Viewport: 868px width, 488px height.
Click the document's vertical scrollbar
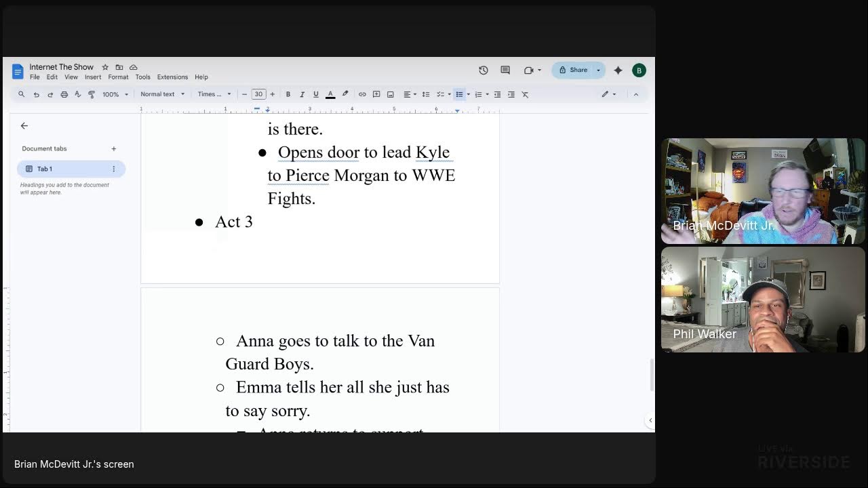tap(652, 375)
